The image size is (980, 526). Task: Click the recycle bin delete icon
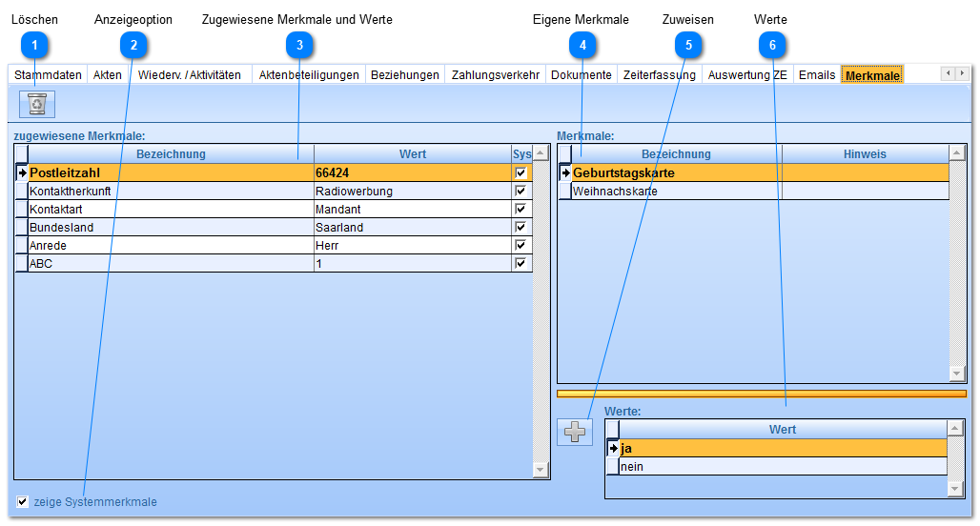pyautogui.click(x=37, y=104)
